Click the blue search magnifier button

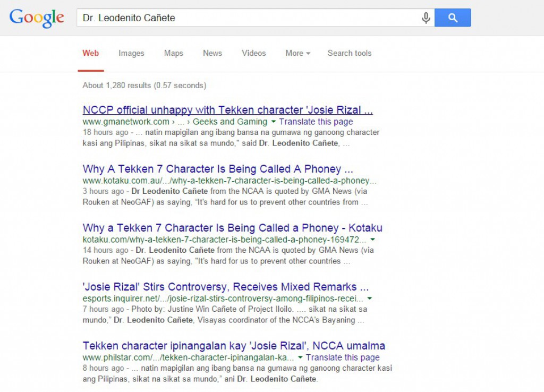click(x=453, y=18)
